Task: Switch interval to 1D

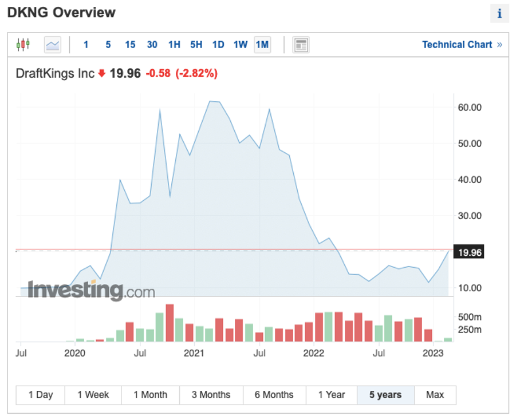Action: [x=218, y=45]
